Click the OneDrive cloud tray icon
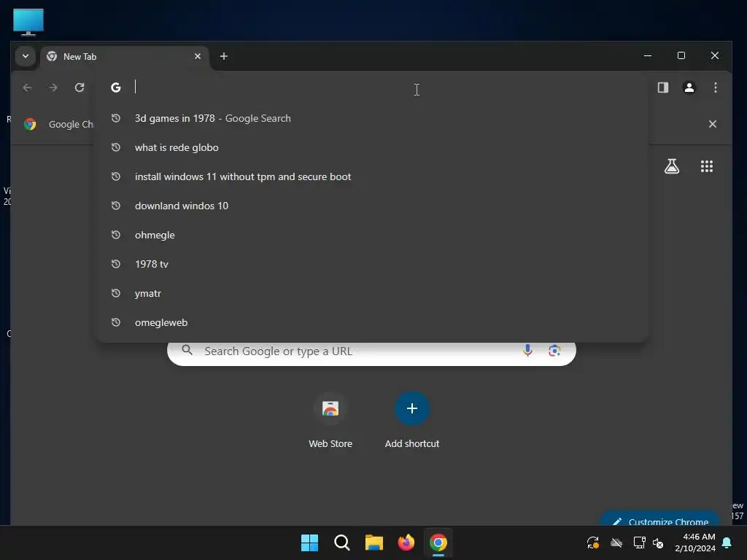This screenshot has height=560, width=747. coord(616,542)
